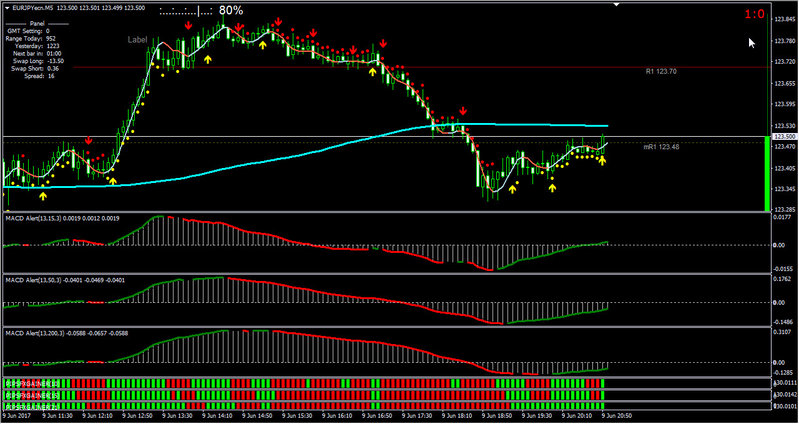Click the 'Swap Long: -13.50' row
The image size is (799, 424).
pyautogui.click(x=36, y=61)
